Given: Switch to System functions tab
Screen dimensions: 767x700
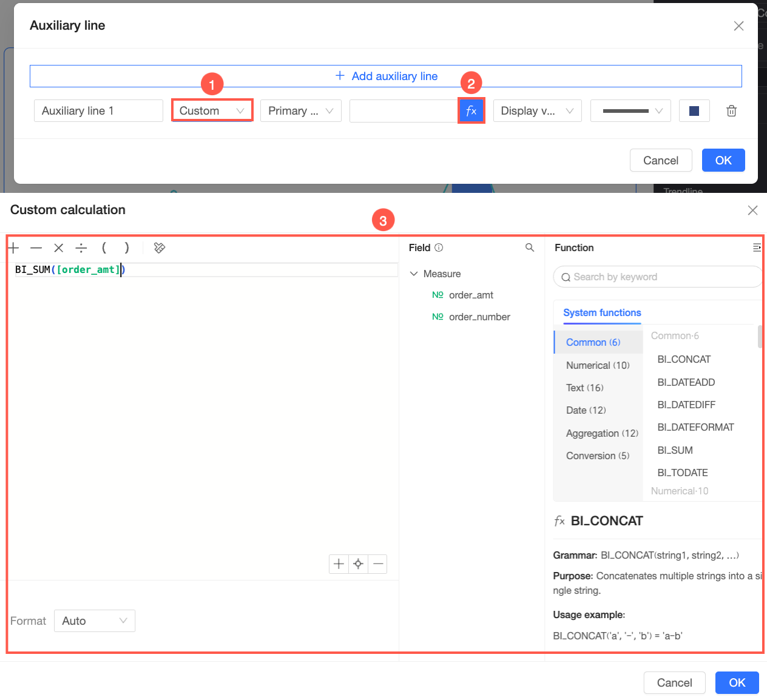Looking at the screenshot, I should [x=602, y=312].
